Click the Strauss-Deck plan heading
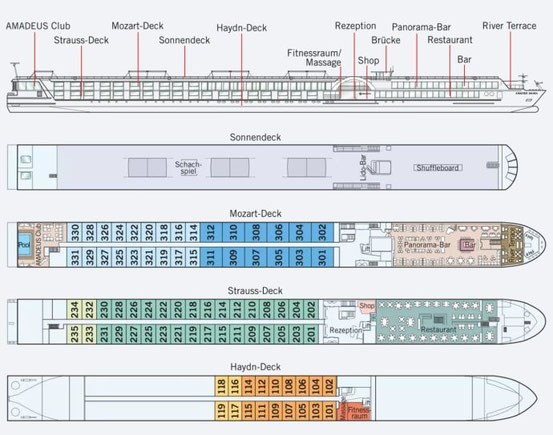The height and width of the screenshot is (435, 553). pos(255,291)
